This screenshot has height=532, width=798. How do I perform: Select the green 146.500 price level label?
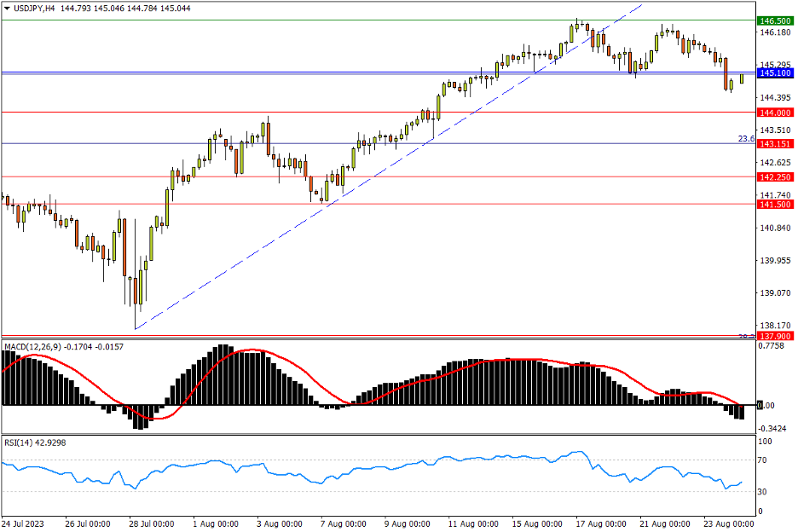(775, 20)
